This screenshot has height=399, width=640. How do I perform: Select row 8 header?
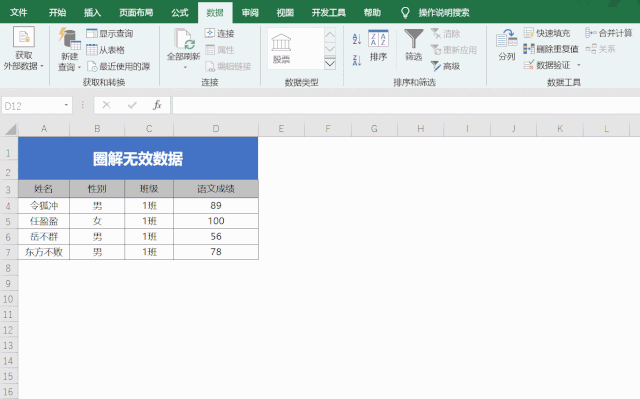(8, 268)
